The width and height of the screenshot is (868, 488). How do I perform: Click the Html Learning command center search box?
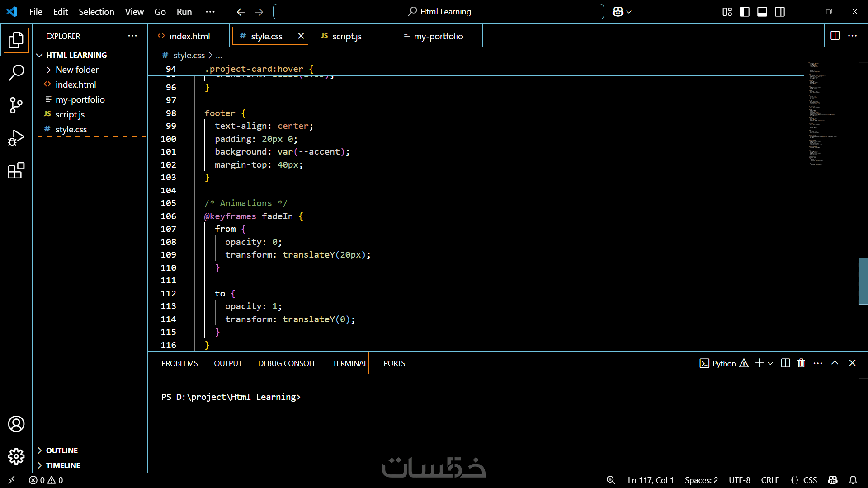(438, 12)
